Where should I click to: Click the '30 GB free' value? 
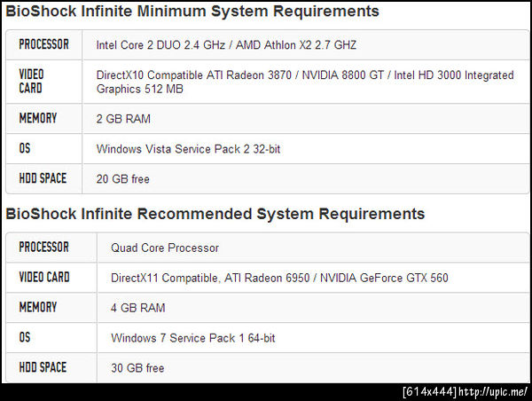click(x=137, y=368)
